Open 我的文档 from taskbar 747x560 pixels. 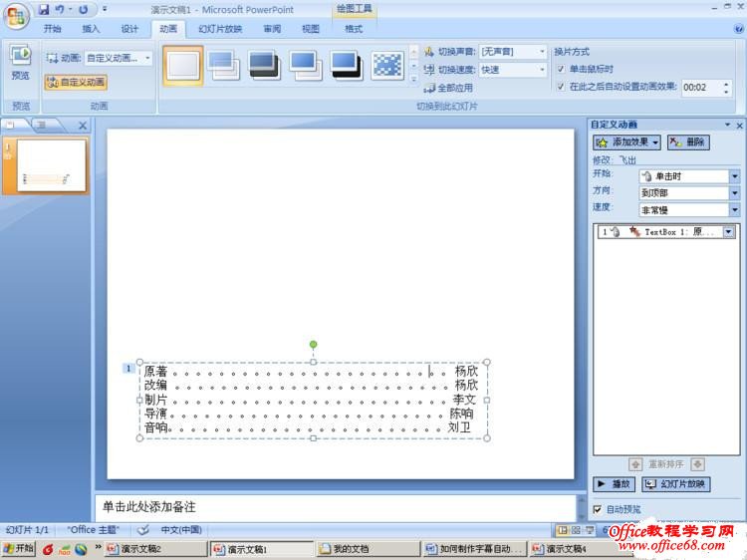tap(369, 549)
